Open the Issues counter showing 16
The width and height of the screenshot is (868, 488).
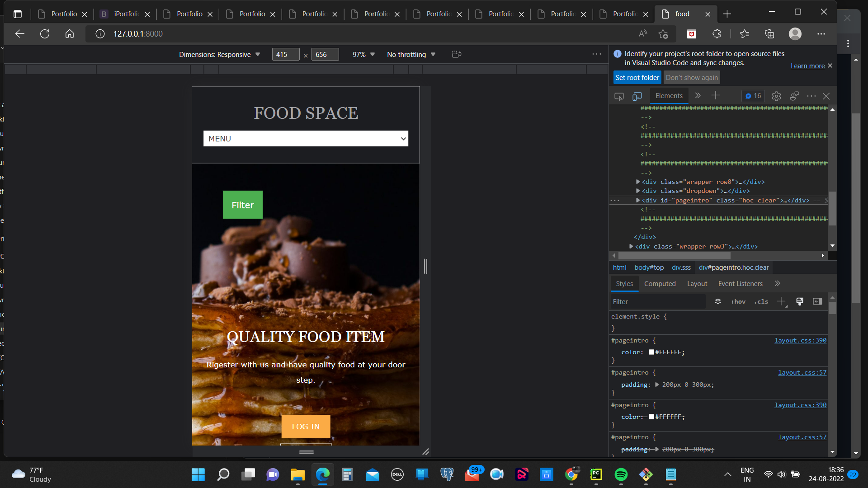[752, 96]
